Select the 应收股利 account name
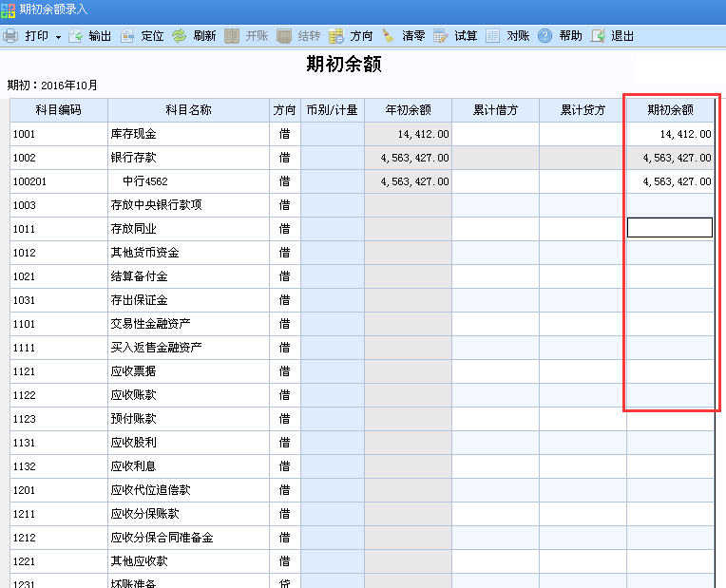The height and width of the screenshot is (588, 726). (133, 443)
